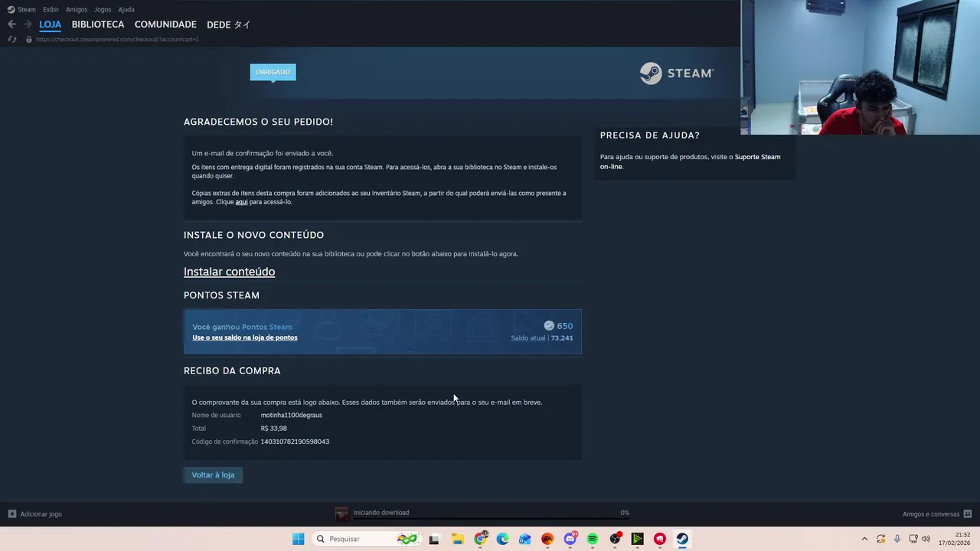Open volume control in the tray
This screenshot has width=980, height=551.
(926, 539)
